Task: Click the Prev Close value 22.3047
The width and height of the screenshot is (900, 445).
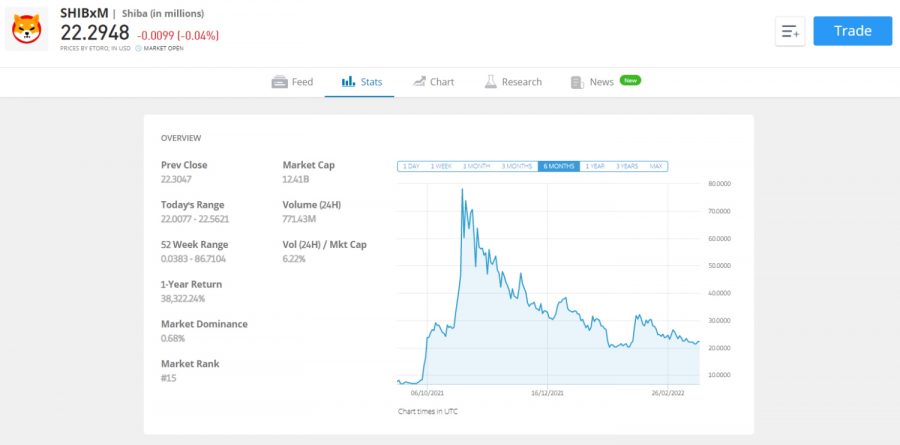Action: [176, 179]
